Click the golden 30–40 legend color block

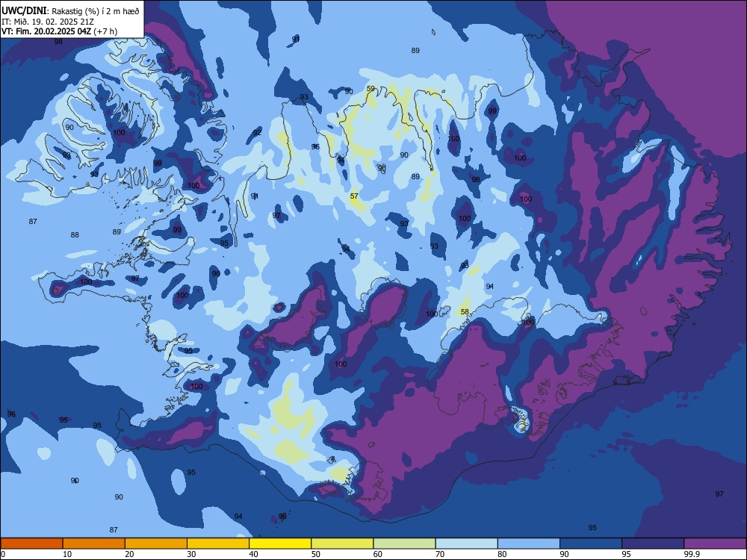click(x=218, y=544)
